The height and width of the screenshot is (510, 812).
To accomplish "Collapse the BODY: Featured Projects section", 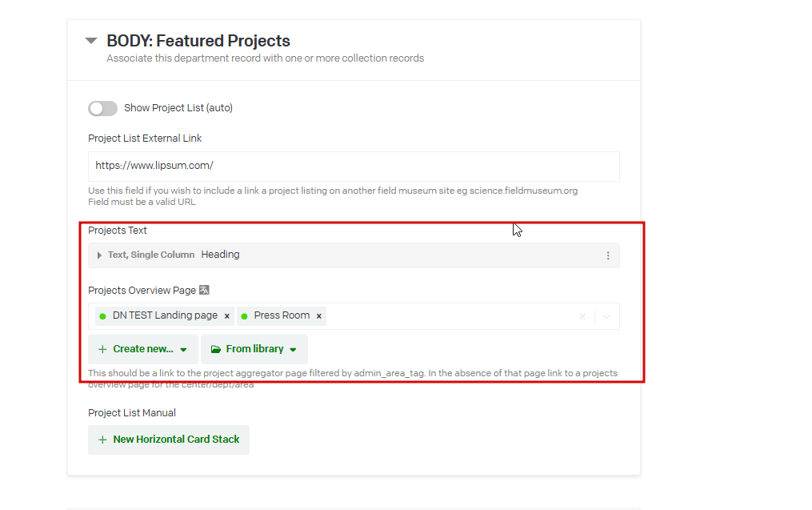I will [91, 41].
